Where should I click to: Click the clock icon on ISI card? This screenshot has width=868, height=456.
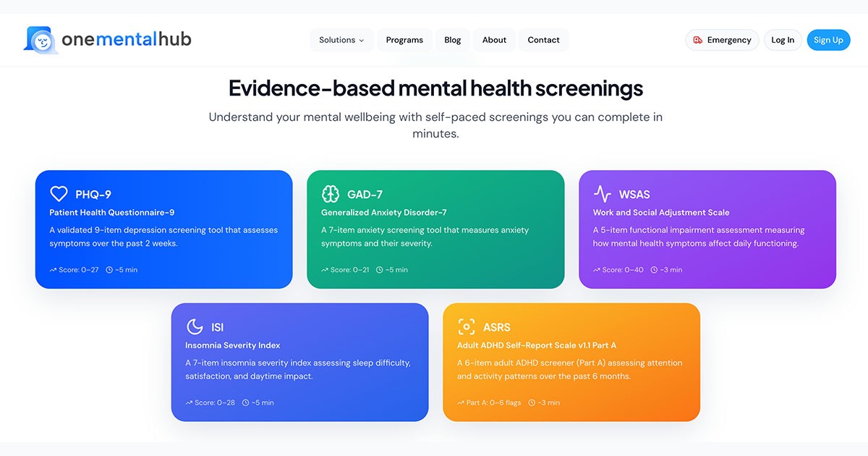246,402
